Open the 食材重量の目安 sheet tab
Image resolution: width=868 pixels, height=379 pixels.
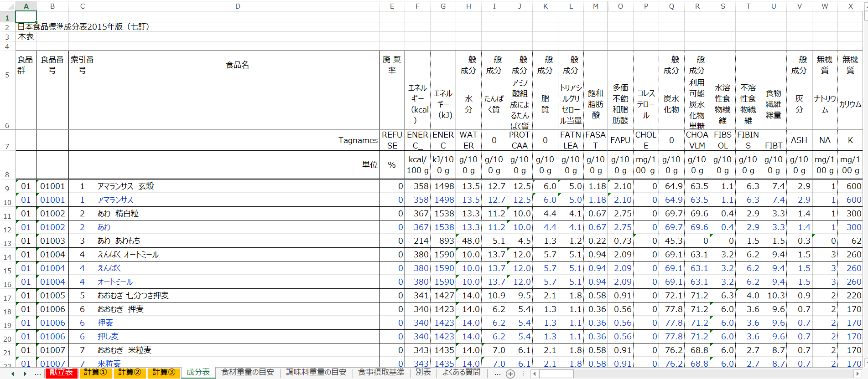click(x=248, y=373)
